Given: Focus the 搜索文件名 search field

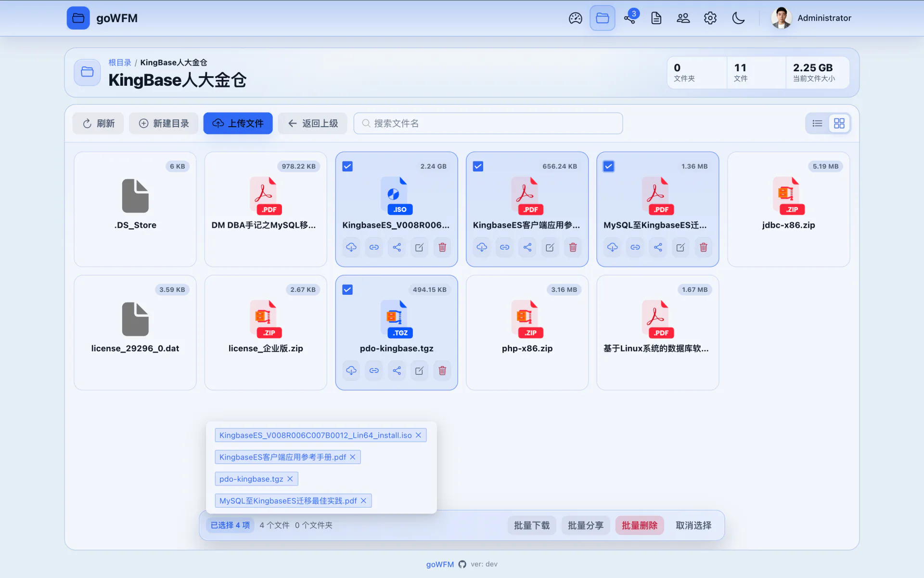Looking at the screenshot, I should coord(488,124).
